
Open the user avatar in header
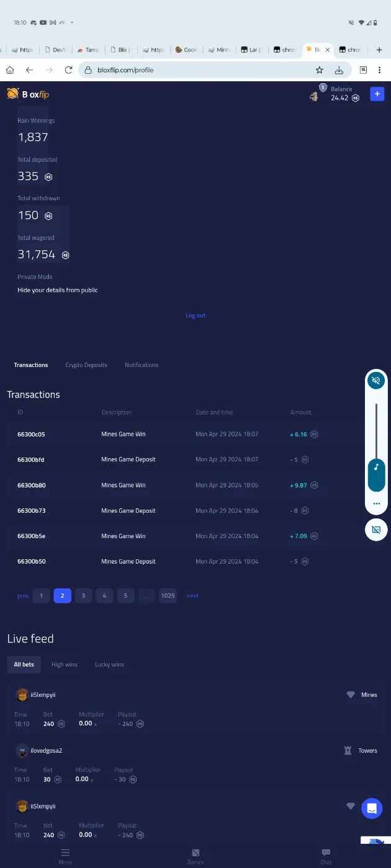click(315, 96)
